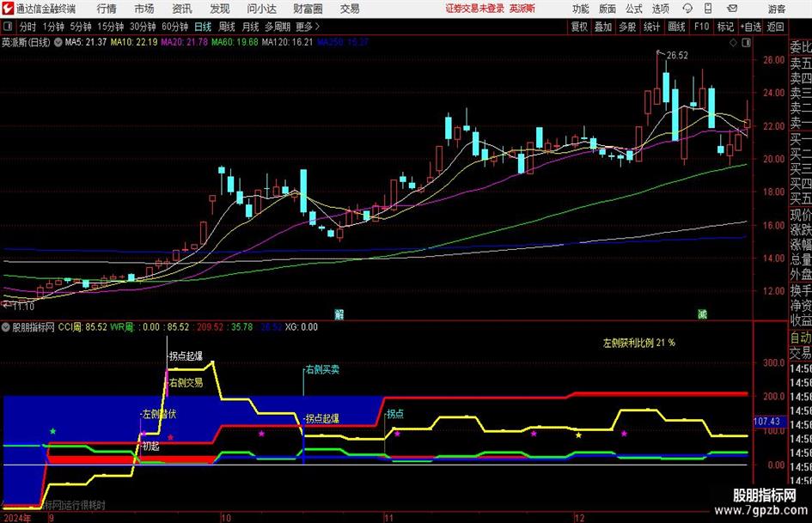Click the 复权 toolbar button
Image resolution: width=812 pixels, height=523 pixels.
pyautogui.click(x=579, y=27)
